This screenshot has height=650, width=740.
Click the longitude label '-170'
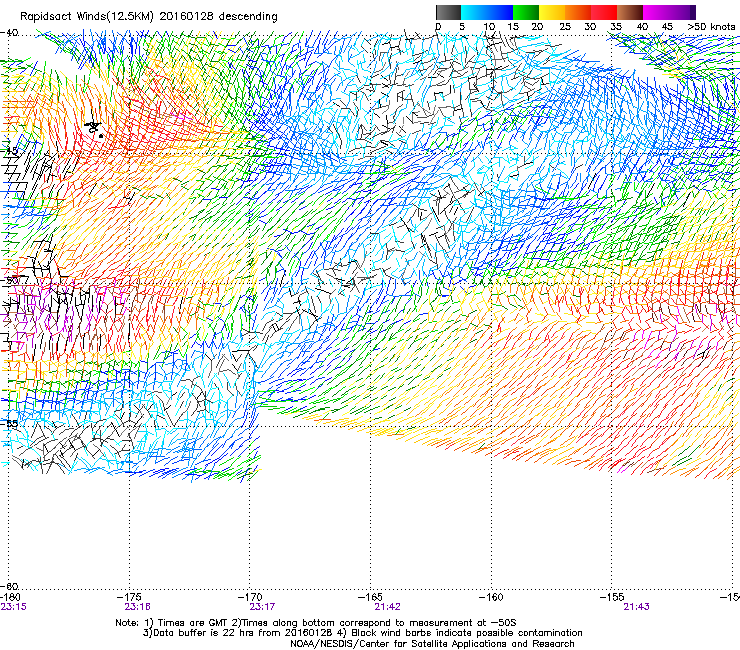[x=250, y=598]
